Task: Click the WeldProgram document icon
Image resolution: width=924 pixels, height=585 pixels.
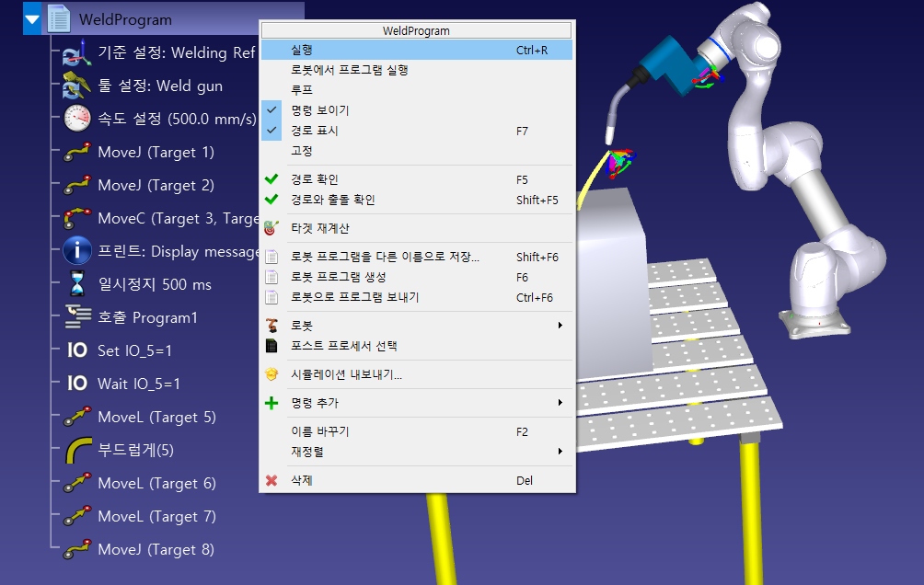Action: (59, 19)
